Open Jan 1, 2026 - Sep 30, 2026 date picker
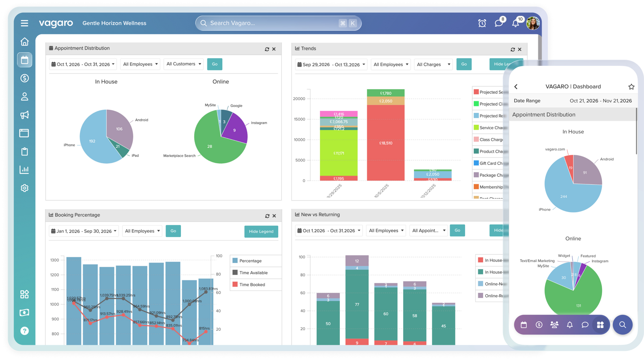Image resolution: width=644 pixels, height=360 pixels. point(84,231)
